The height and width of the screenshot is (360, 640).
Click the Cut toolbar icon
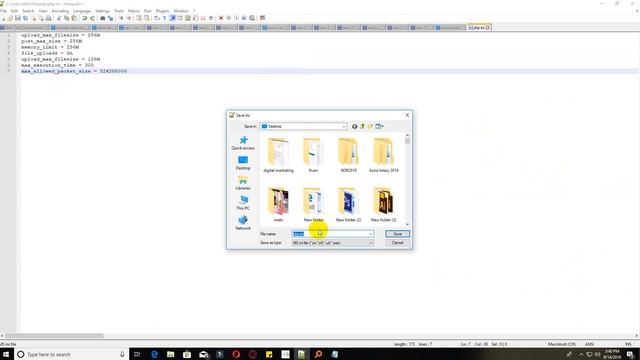59,18
